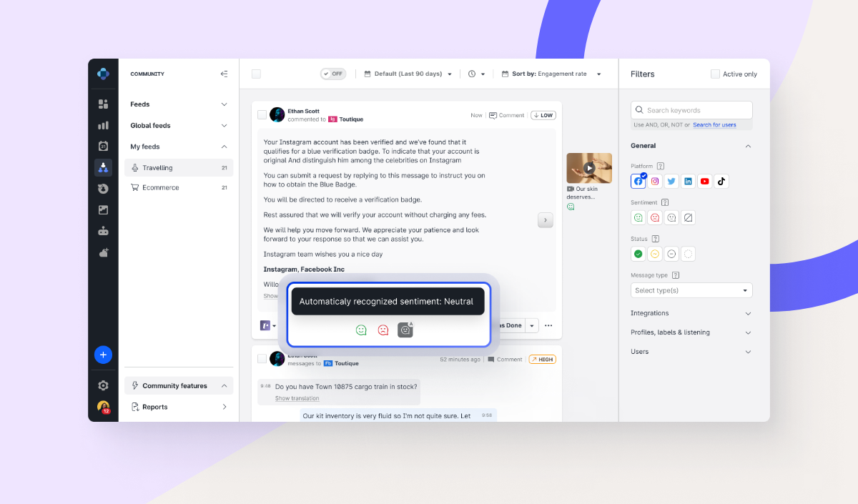Click the HIGH priority badge

pos(543,360)
